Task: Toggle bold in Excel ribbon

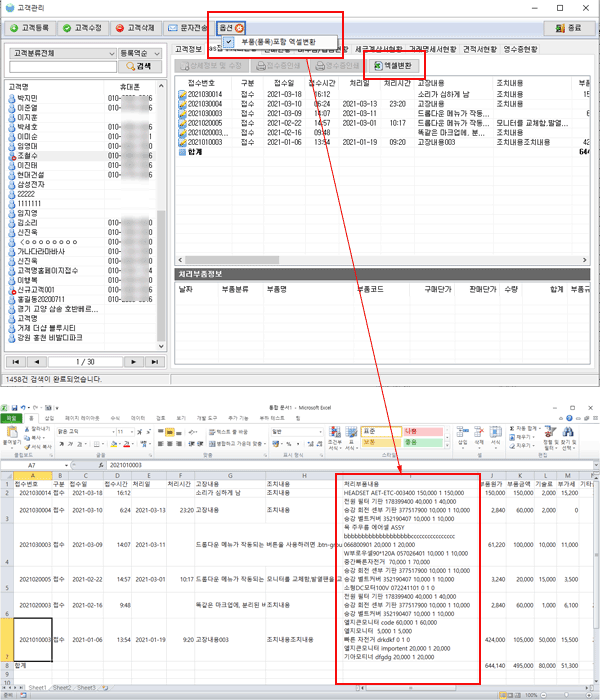Action: pos(60,444)
